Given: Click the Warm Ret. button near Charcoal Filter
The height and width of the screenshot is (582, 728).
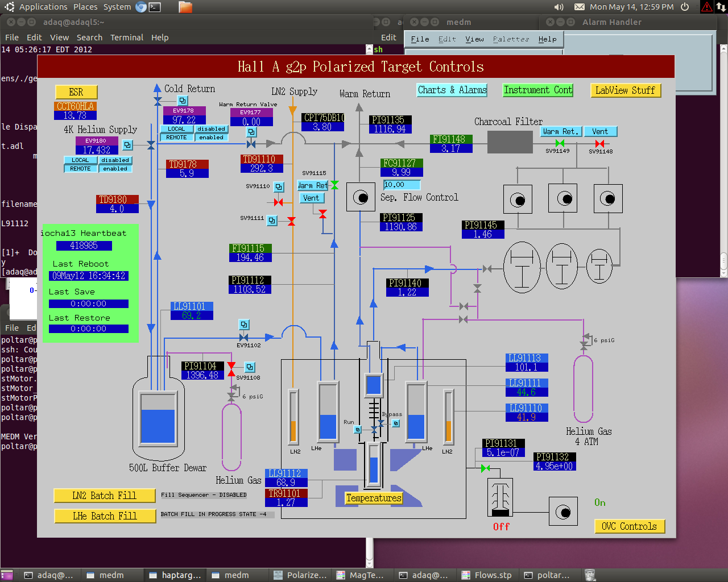Looking at the screenshot, I should coord(561,131).
